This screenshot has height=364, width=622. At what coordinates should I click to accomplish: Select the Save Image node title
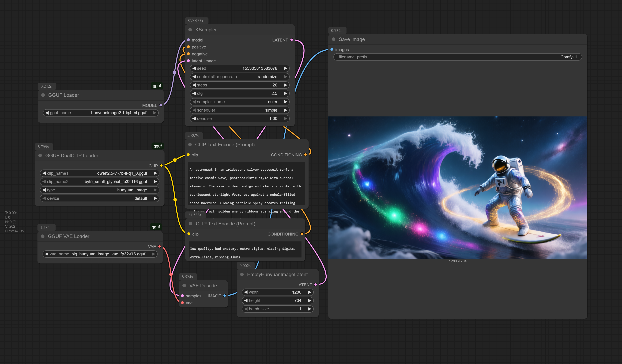coord(352,39)
